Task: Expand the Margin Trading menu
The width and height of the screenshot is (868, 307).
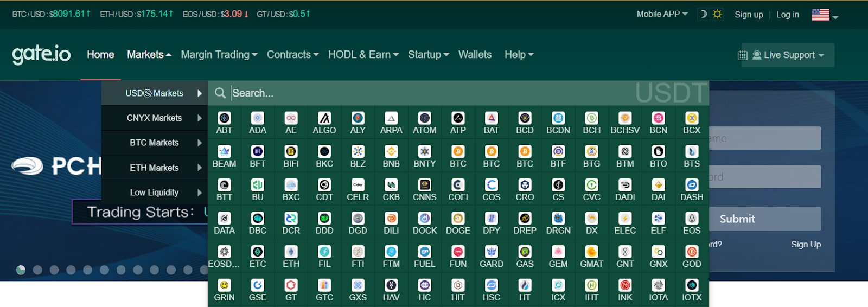Action: point(219,55)
